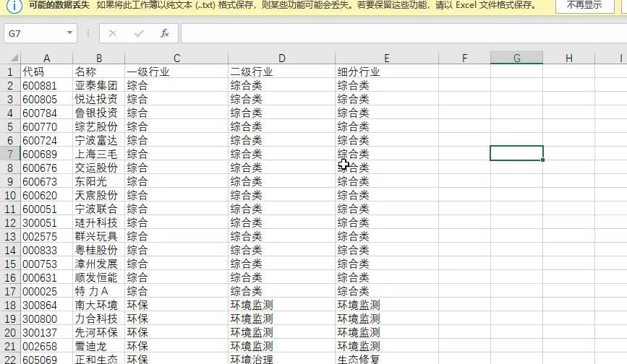
Task: Click cell 交运股份
Action: pos(99,168)
